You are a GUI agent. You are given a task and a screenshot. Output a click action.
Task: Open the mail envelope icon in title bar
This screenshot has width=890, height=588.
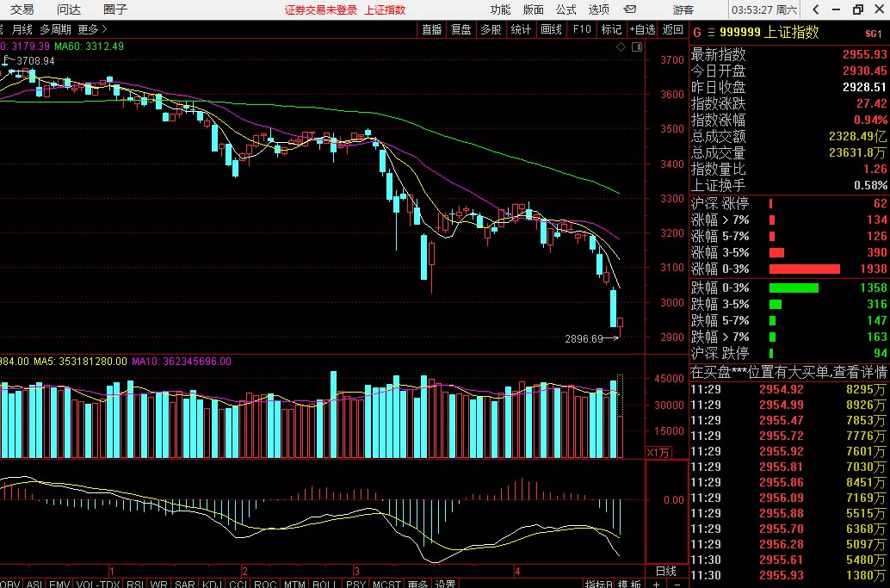[x=630, y=9]
